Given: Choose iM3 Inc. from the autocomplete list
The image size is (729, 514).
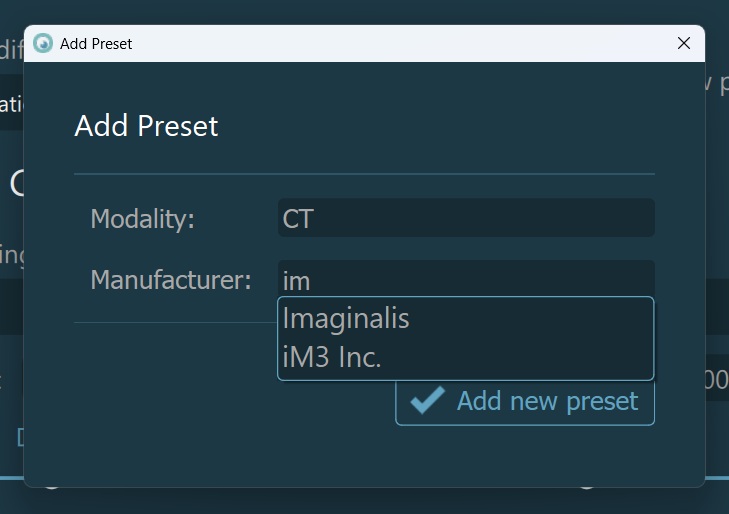Looking at the screenshot, I should 332,357.
